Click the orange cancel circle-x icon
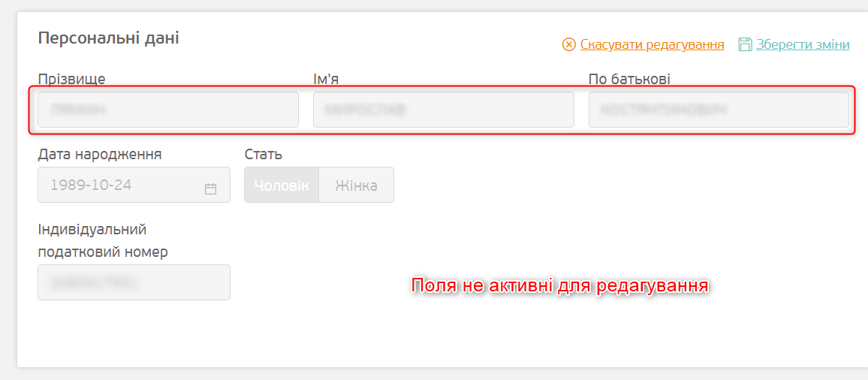Screen dimensions: 868x380 click(568, 44)
